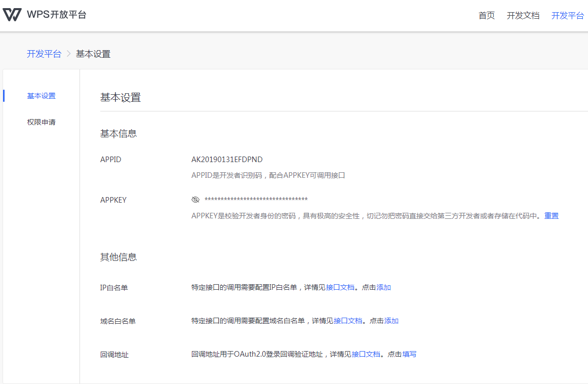Open 接口文档 link in 回调地址 row
588x384 pixels.
[366, 354]
